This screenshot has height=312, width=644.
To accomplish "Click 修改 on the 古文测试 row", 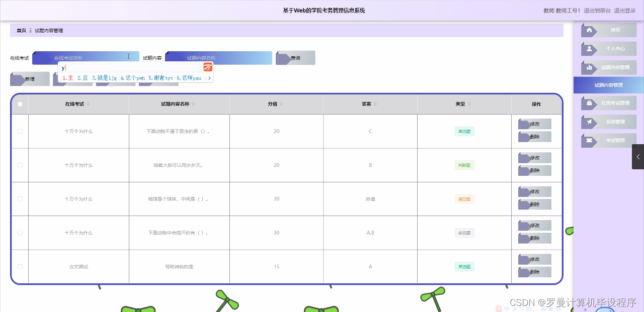I will pos(535,259).
